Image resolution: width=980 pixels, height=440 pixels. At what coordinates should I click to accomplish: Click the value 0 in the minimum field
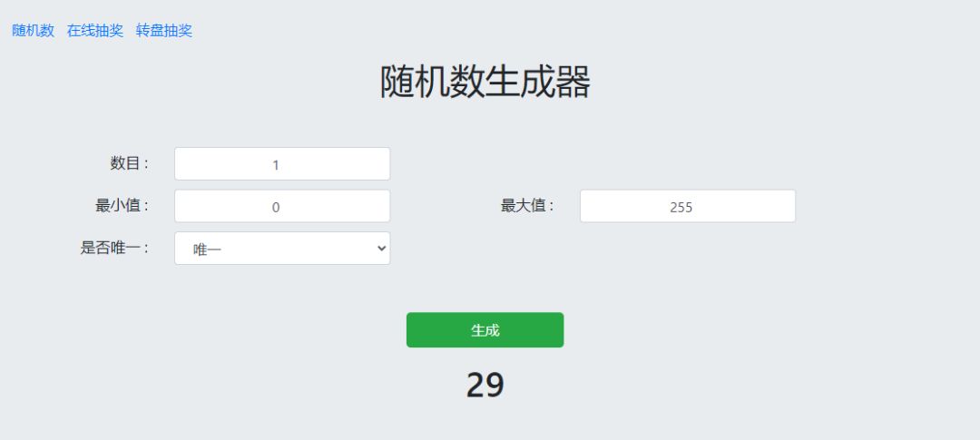coord(276,207)
